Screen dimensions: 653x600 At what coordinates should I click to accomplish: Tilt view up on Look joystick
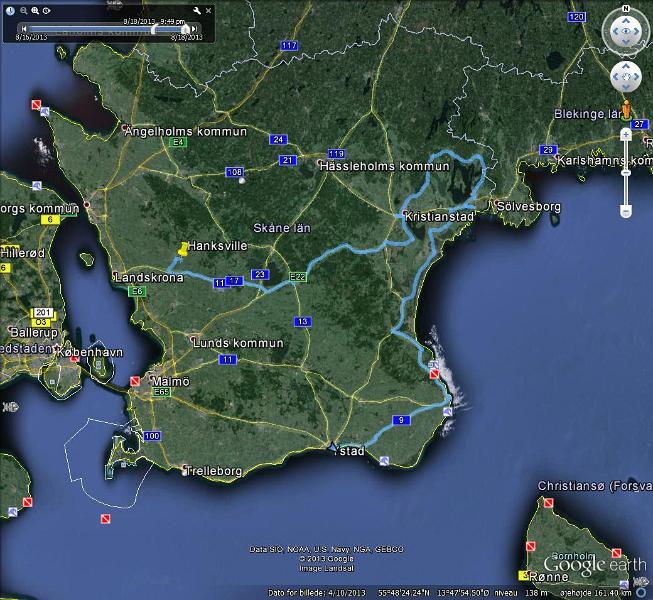[626, 20]
